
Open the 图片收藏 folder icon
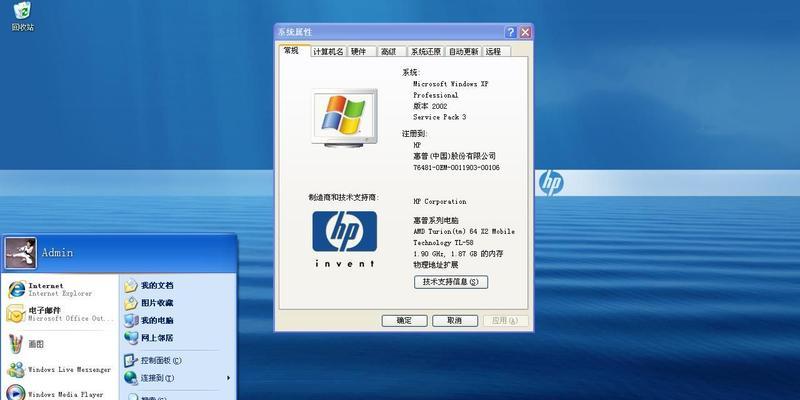point(131,303)
